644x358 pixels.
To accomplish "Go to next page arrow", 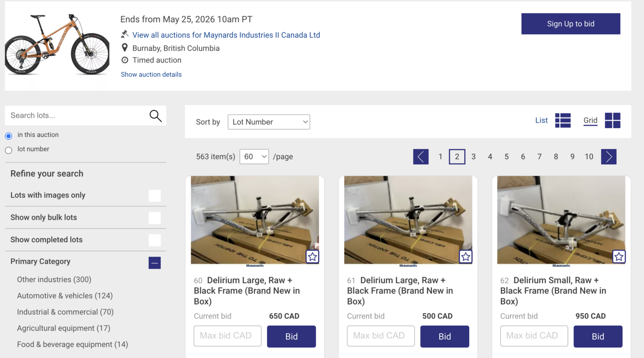I will pyautogui.click(x=609, y=157).
